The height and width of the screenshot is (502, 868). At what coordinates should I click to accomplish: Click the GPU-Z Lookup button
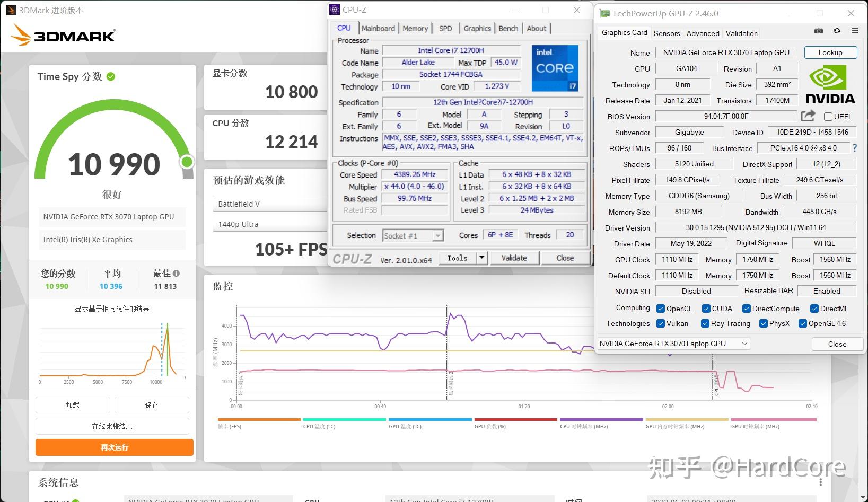830,52
